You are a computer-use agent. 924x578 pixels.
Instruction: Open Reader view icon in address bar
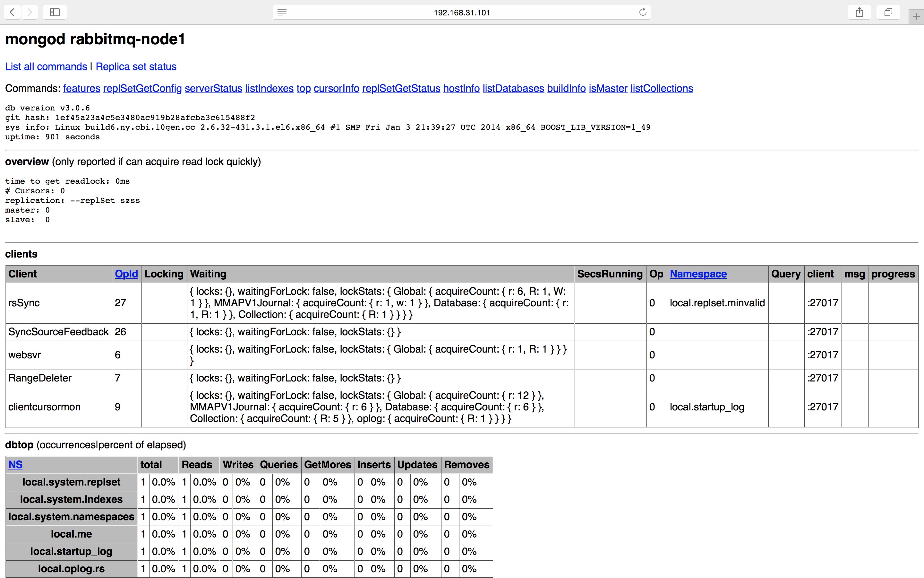coord(282,12)
